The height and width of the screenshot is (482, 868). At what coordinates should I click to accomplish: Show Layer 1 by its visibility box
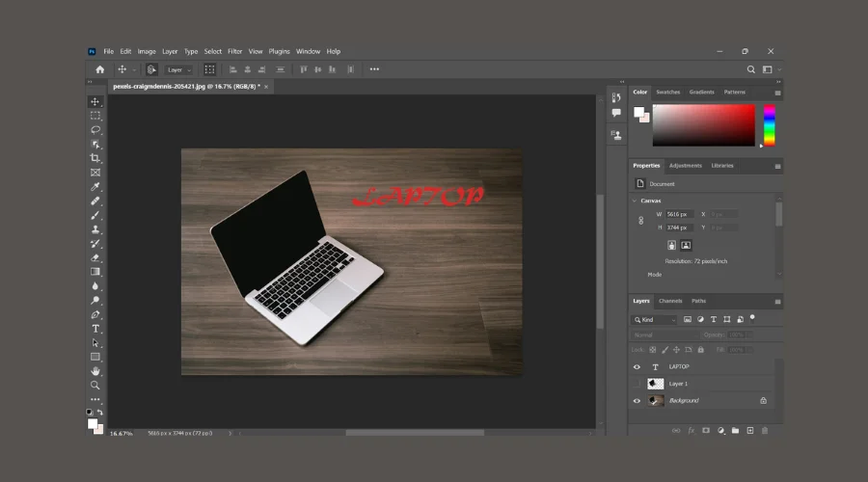(x=637, y=384)
